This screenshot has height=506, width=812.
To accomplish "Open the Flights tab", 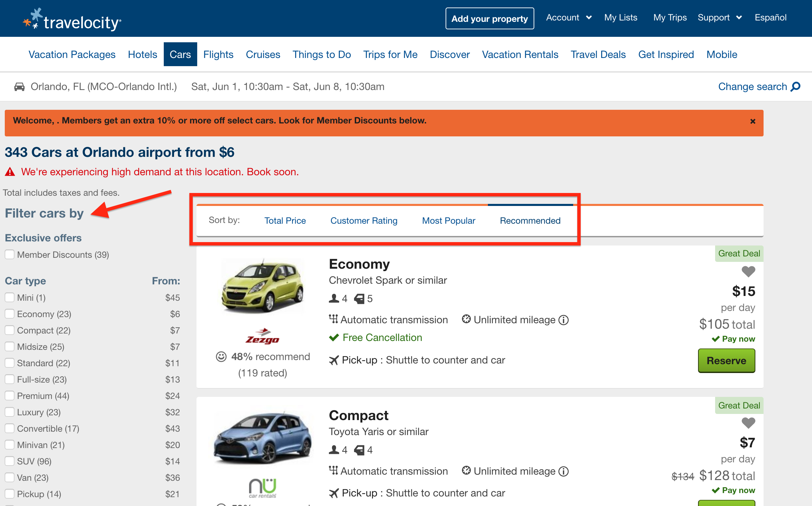I will (218, 55).
